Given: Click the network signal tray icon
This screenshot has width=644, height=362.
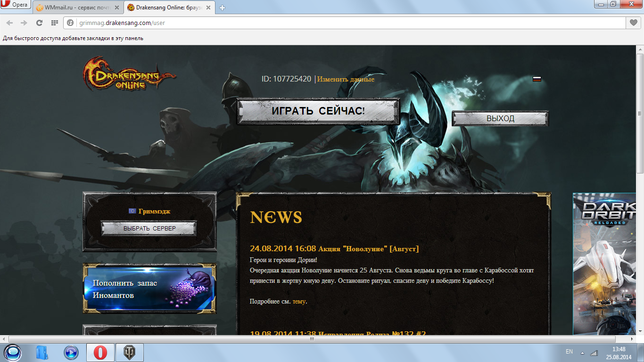Looking at the screenshot, I should point(594,353).
